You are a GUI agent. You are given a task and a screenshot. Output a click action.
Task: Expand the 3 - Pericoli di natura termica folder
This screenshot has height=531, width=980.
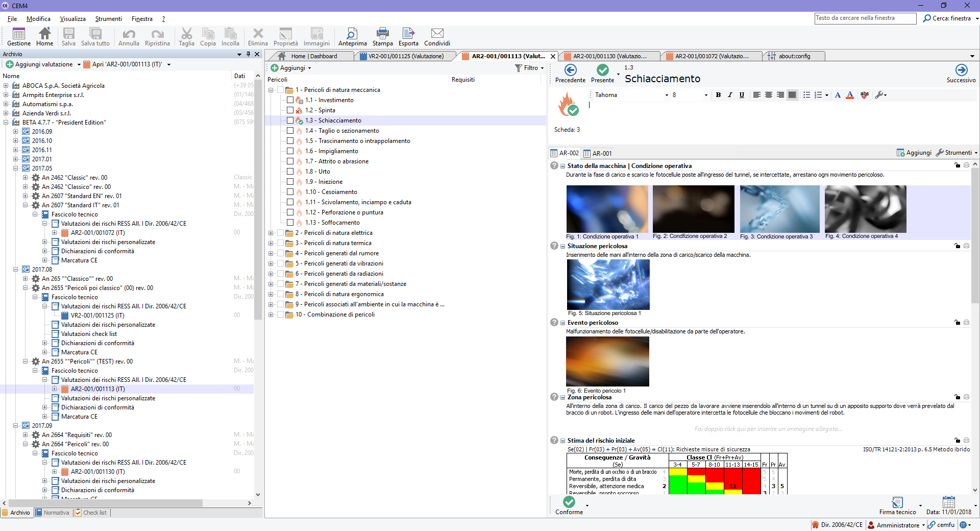click(271, 243)
